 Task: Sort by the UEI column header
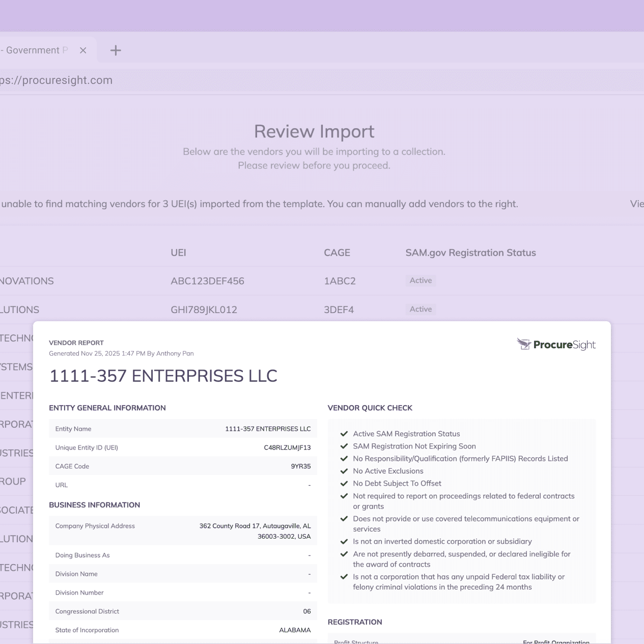pos(178,253)
